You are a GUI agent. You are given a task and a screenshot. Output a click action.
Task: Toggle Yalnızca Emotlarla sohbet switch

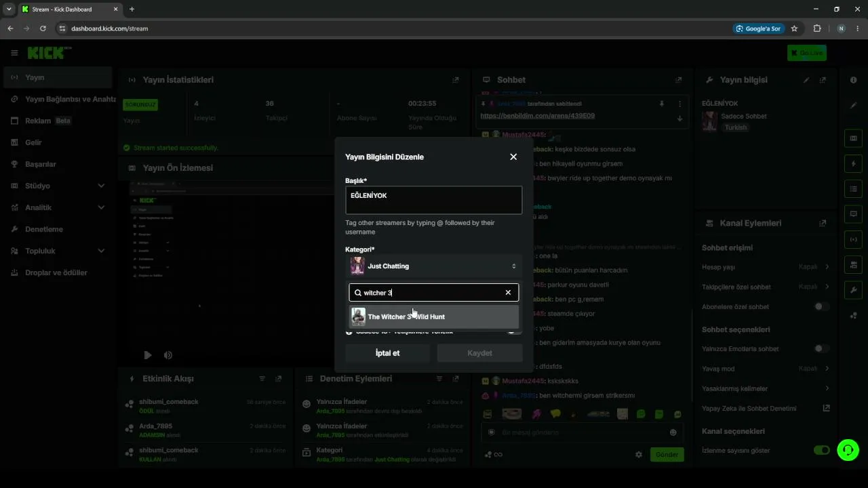click(x=821, y=349)
